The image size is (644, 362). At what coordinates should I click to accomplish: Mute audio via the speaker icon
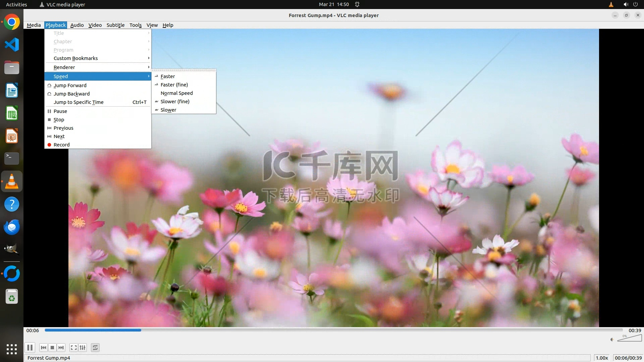612,340
